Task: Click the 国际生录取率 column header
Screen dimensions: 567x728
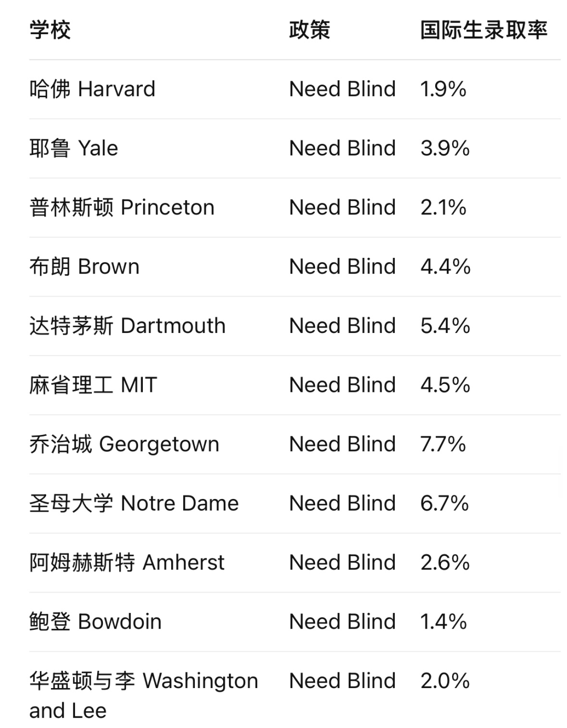Action: 484,30
